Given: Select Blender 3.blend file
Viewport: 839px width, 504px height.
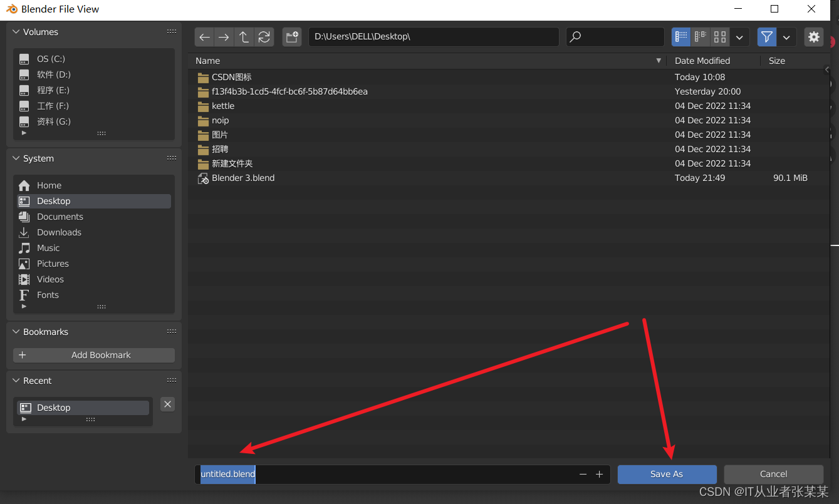Looking at the screenshot, I should [509, 178].
